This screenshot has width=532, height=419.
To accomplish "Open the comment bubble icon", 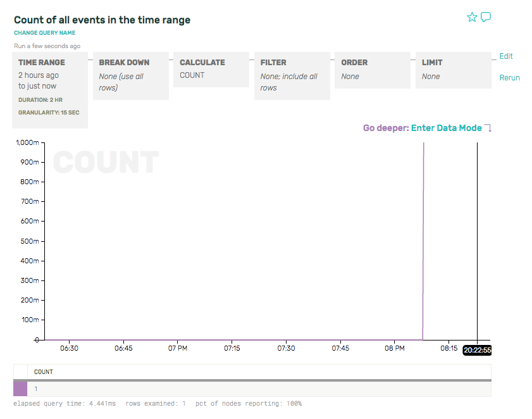I will click(486, 17).
